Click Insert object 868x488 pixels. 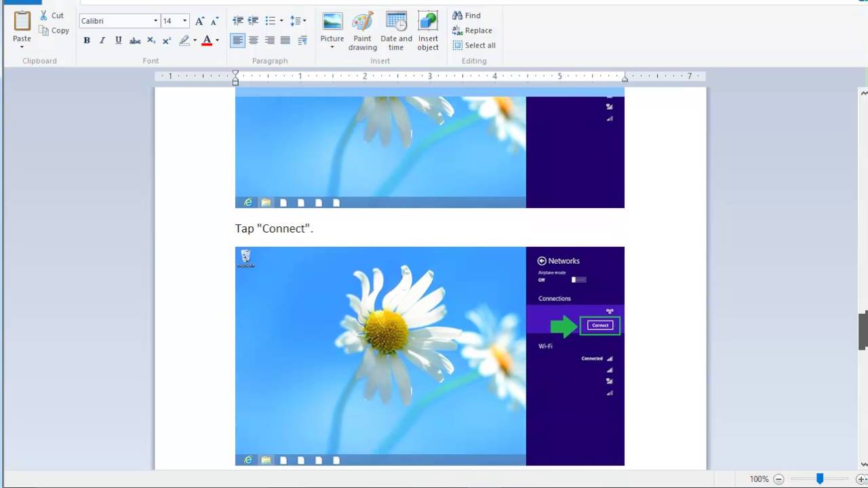pos(428,31)
